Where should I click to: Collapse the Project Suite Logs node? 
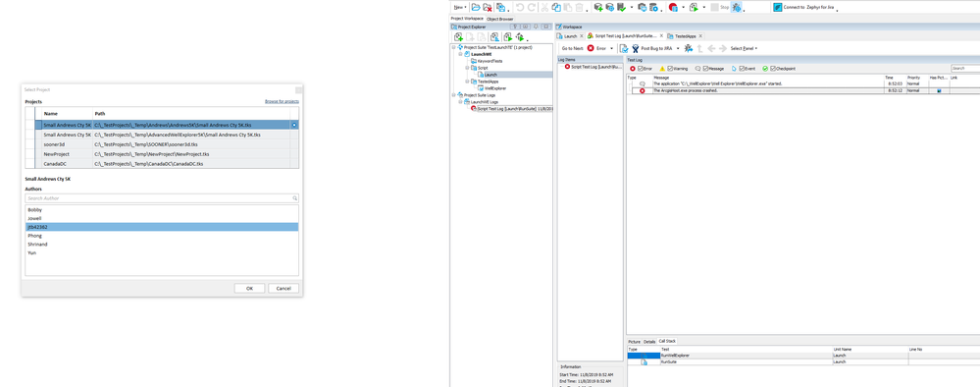point(453,95)
